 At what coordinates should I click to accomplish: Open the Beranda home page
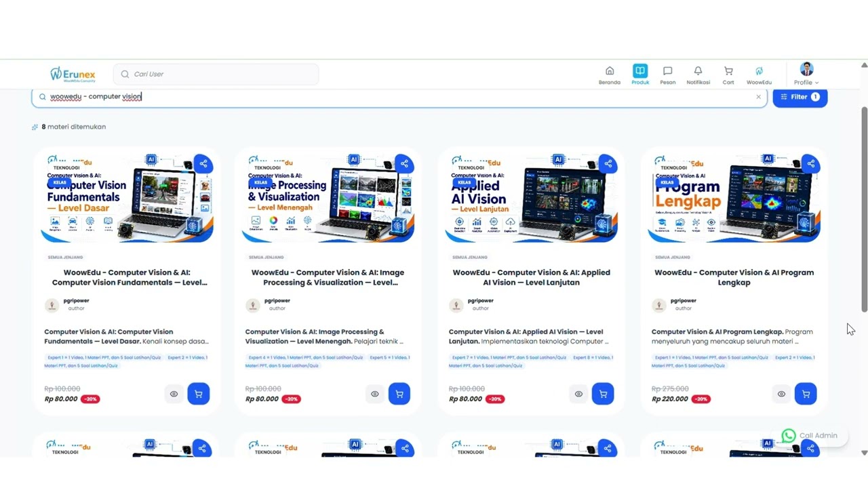click(x=610, y=75)
